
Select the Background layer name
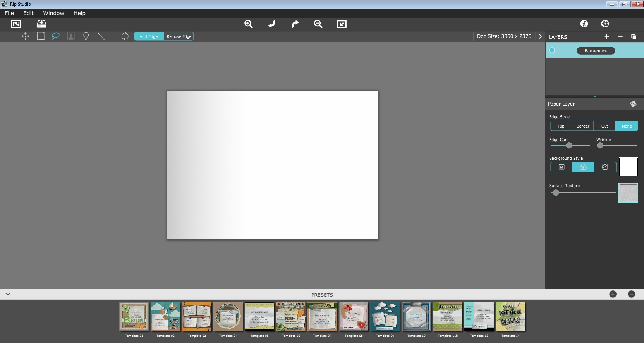(596, 51)
